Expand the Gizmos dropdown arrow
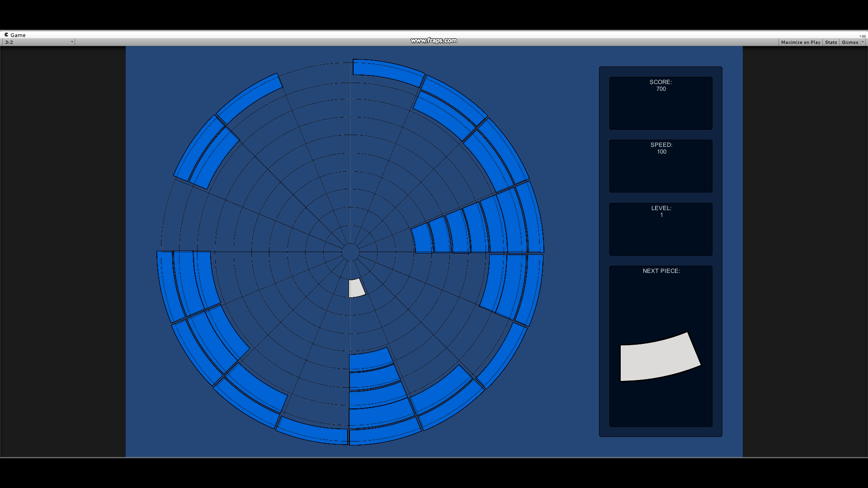868x488 pixels. [863, 42]
